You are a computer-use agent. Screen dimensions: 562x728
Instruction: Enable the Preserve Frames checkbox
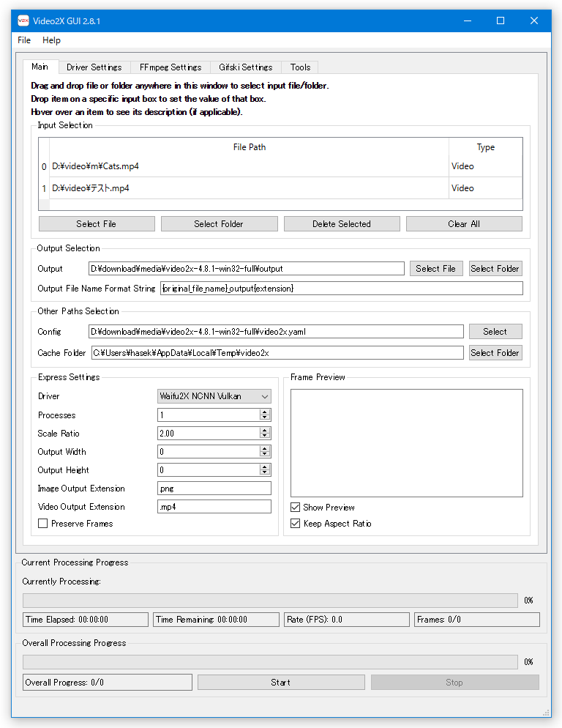click(42, 523)
